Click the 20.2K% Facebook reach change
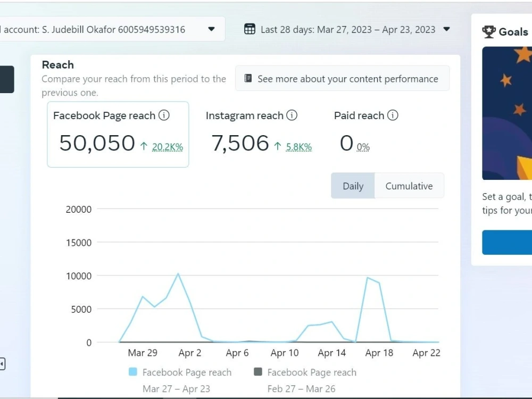Screen dimensions: 532x399 click(x=167, y=147)
